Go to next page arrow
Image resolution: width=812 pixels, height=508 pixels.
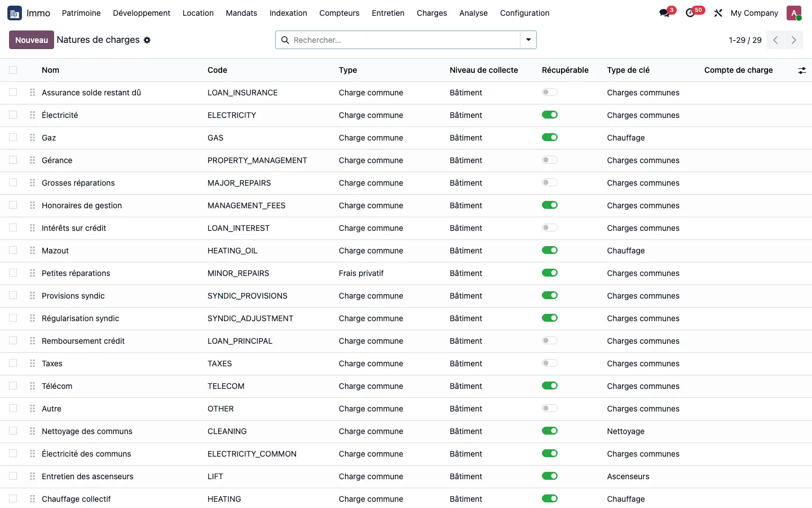pos(793,40)
